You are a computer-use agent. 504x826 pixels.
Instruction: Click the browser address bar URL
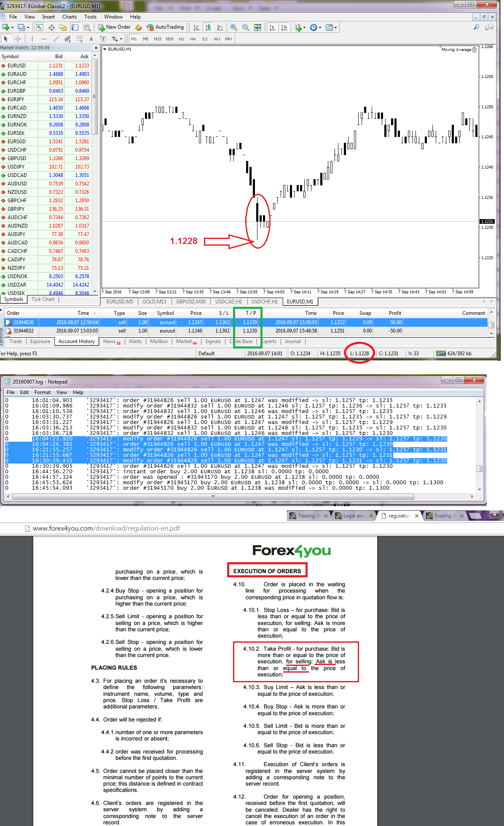click(x=106, y=528)
